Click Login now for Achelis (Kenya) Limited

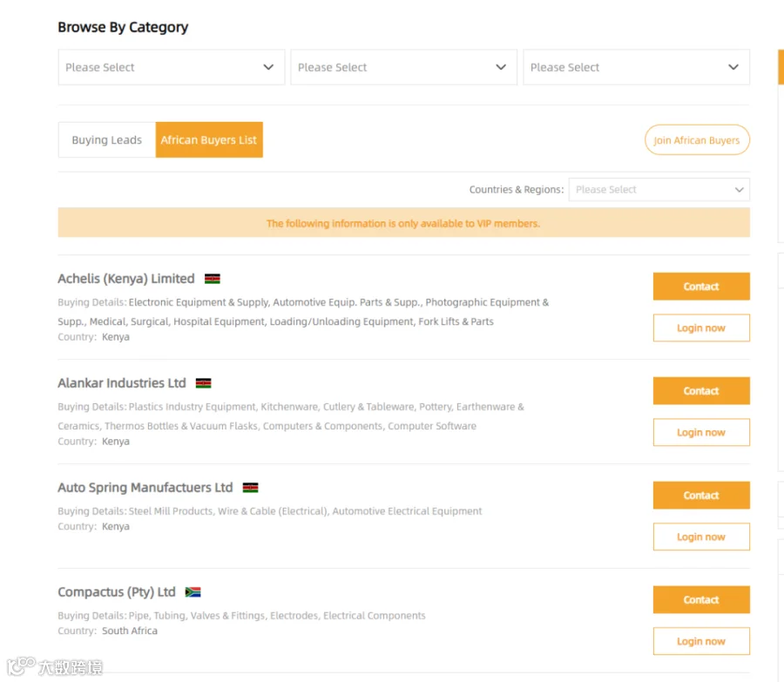(701, 328)
